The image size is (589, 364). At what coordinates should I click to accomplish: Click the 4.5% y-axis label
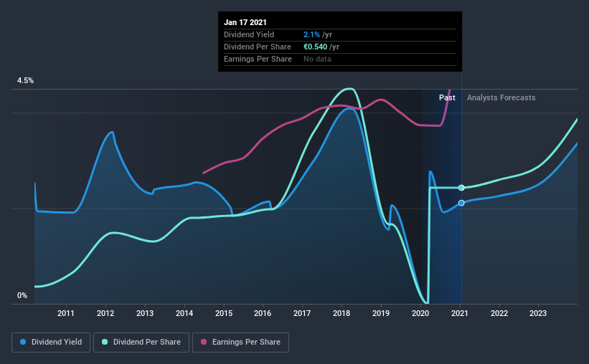pos(25,81)
